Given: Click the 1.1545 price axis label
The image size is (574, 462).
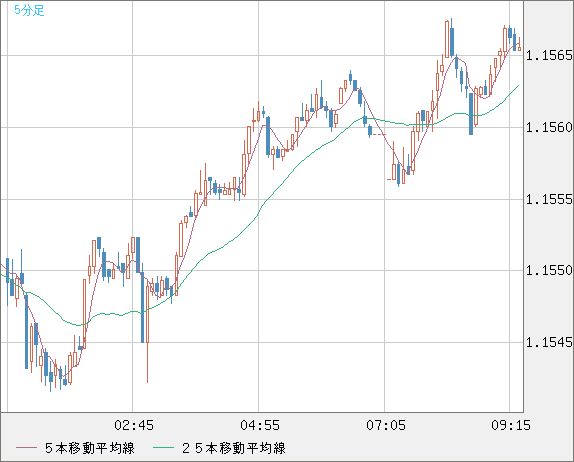Looking at the screenshot, I should pyautogui.click(x=549, y=342).
